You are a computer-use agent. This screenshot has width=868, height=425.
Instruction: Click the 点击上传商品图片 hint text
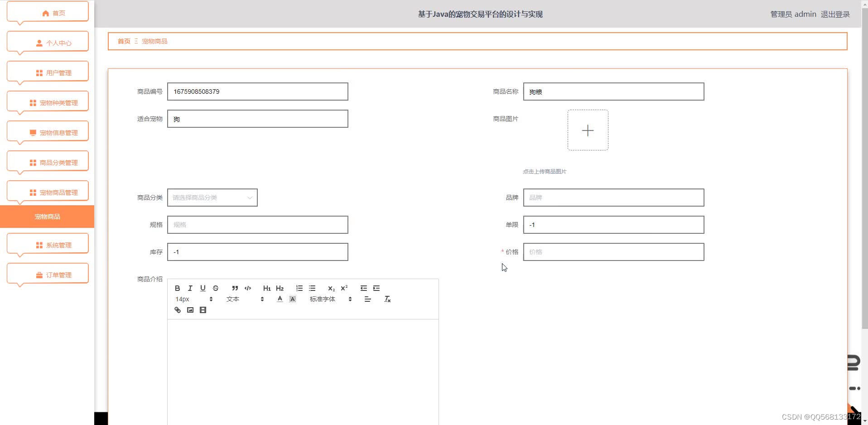(545, 171)
